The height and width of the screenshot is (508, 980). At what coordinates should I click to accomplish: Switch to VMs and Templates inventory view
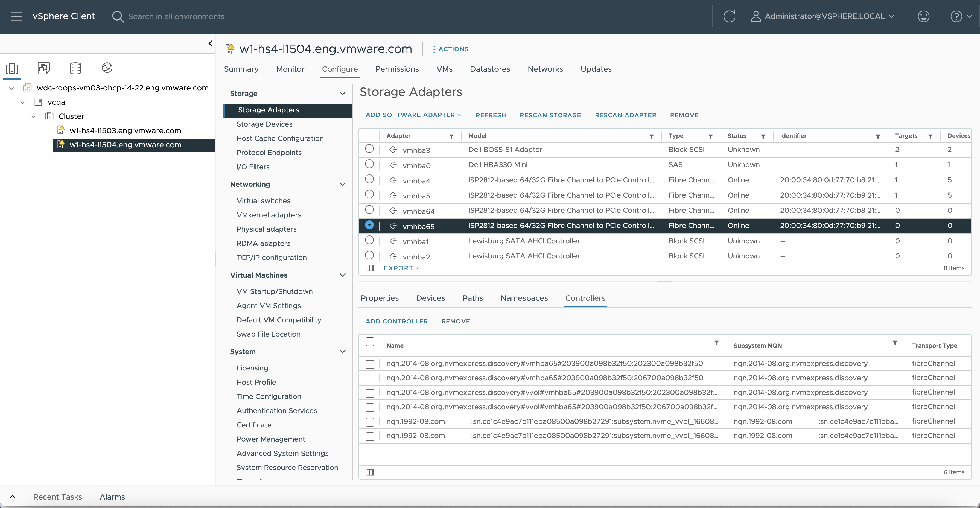tap(44, 68)
